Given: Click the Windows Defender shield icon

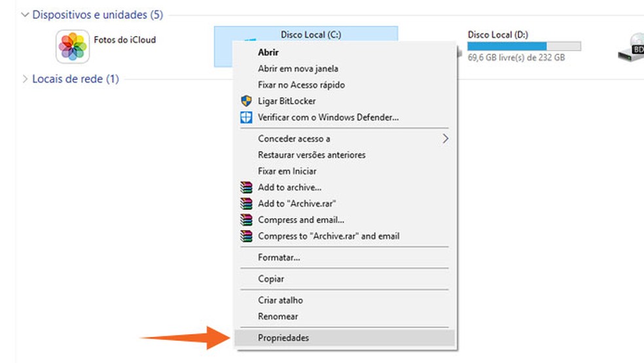Looking at the screenshot, I should pyautogui.click(x=246, y=117).
